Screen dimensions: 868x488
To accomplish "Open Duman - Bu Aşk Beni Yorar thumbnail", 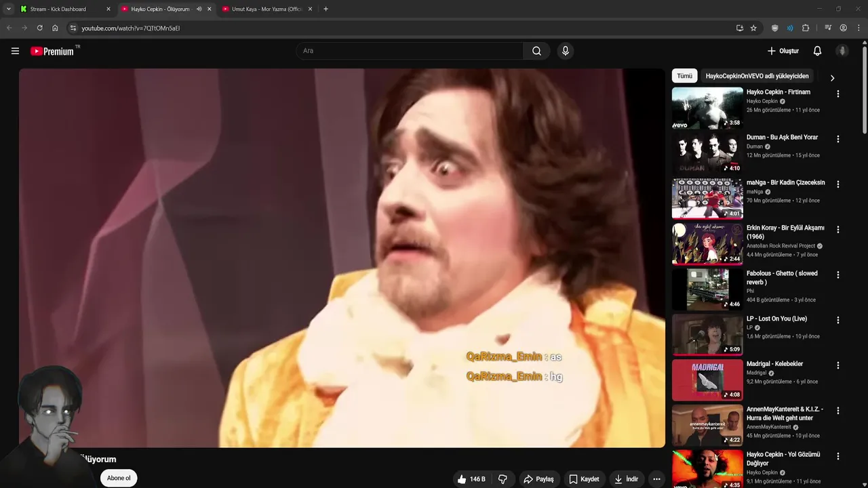I will [x=707, y=153].
